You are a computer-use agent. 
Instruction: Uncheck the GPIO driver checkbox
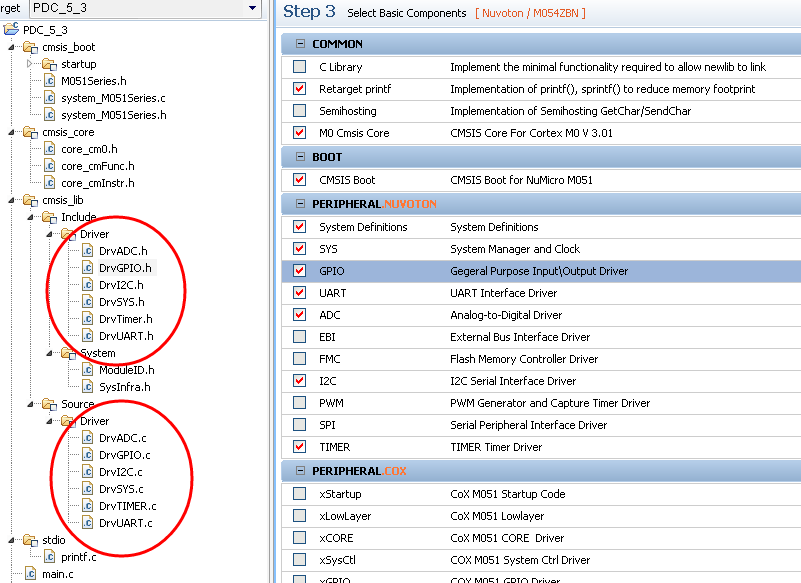(300, 271)
